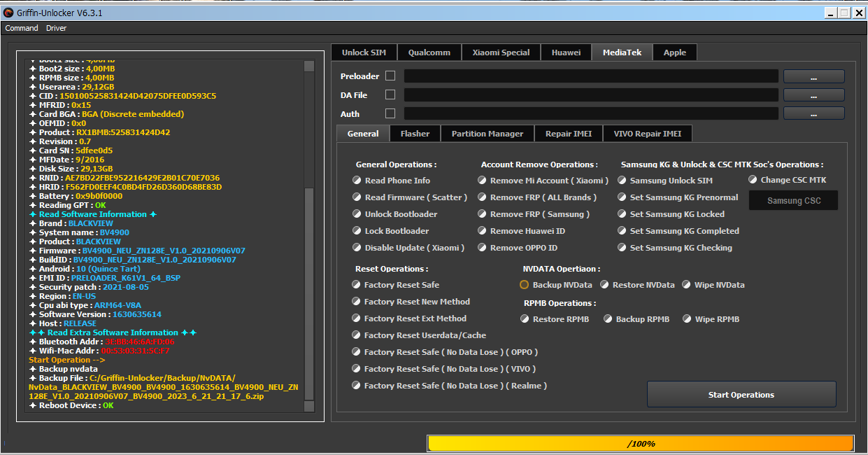Click the Griffin-Unlocker app icon in title bar

coord(9,13)
